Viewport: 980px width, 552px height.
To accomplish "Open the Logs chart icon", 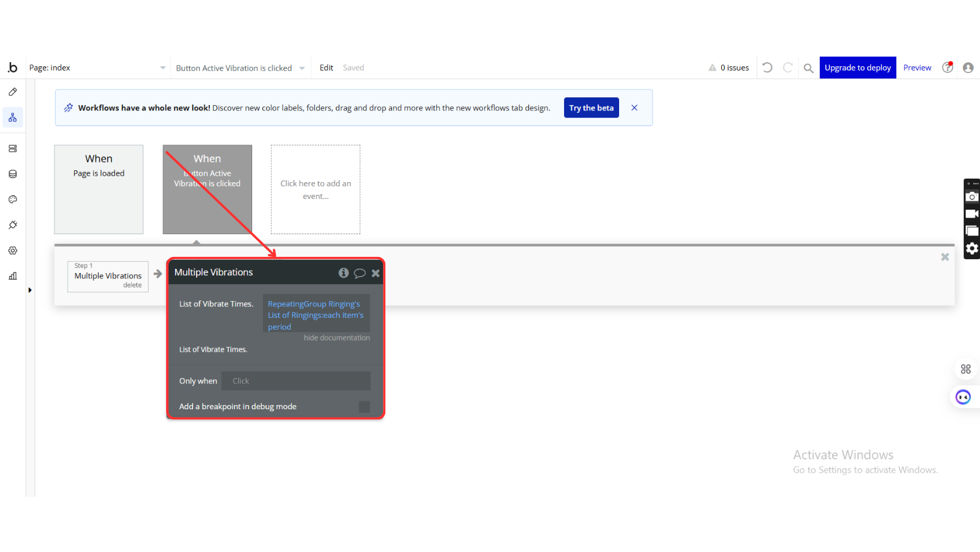I will [x=13, y=276].
